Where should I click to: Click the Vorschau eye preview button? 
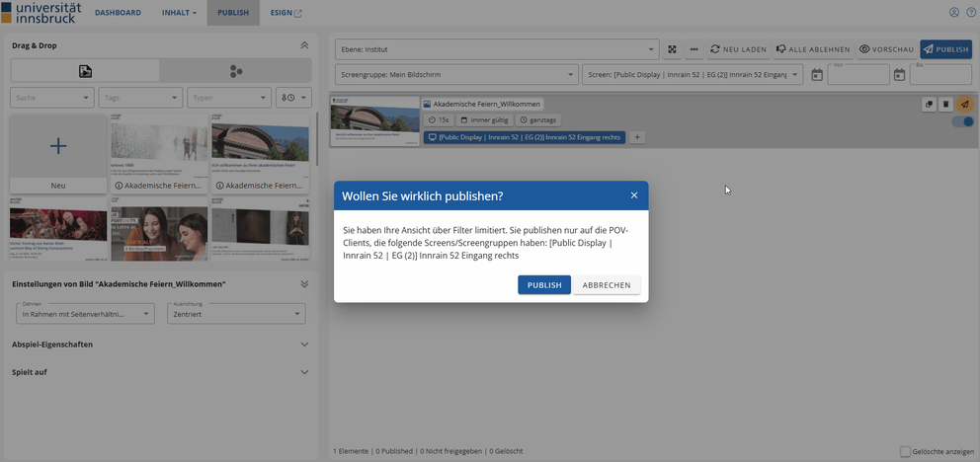tap(885, 49)
